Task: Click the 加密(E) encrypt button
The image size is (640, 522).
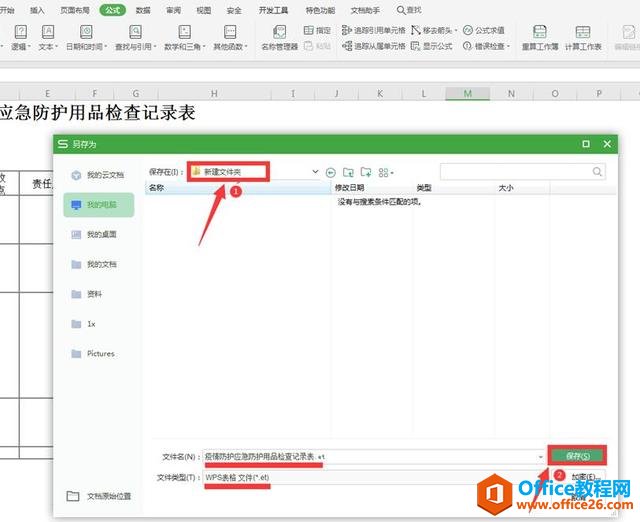Action: [584, 477]
